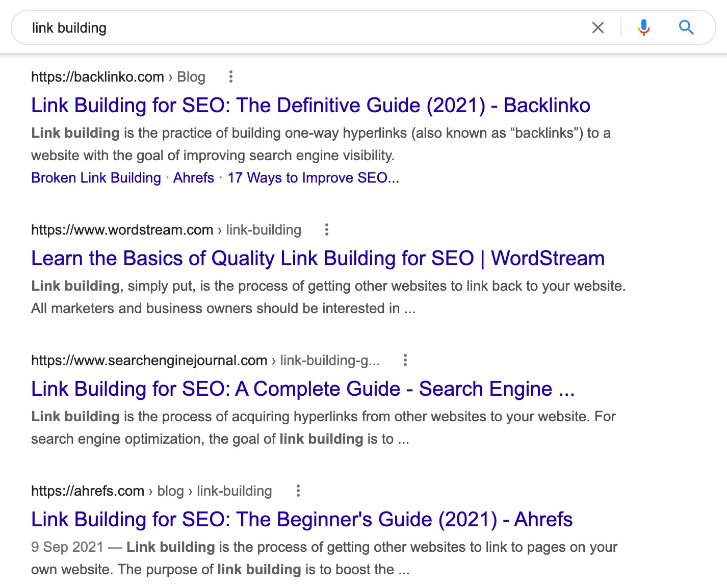Open the three-dot menu for the Backlinko result
This screenshot has width=727, height=588.
[231, 77]
